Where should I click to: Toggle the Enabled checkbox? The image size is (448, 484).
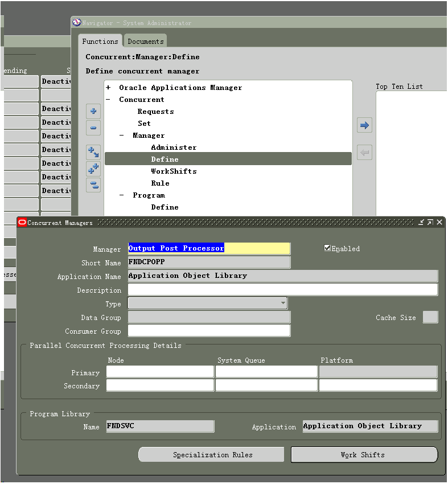327,248
